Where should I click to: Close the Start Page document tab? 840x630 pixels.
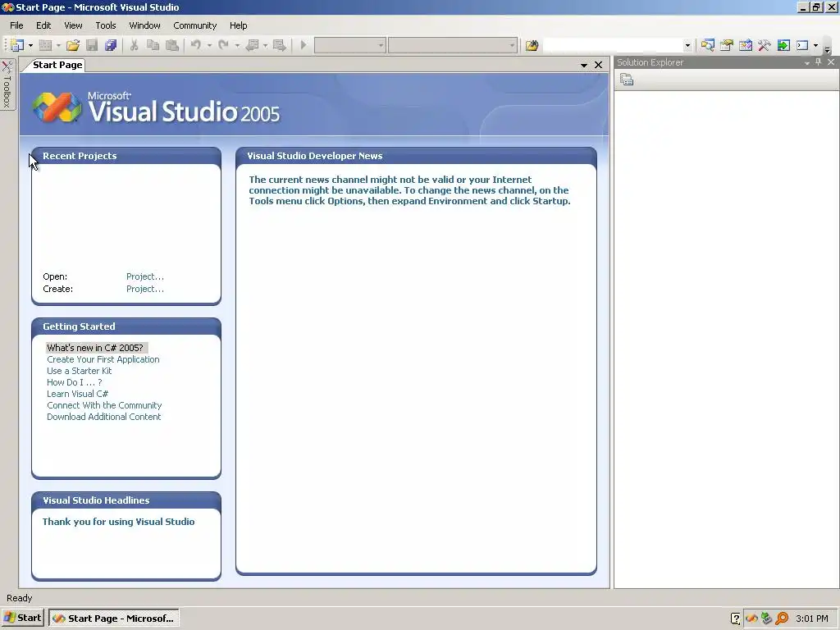598,65
